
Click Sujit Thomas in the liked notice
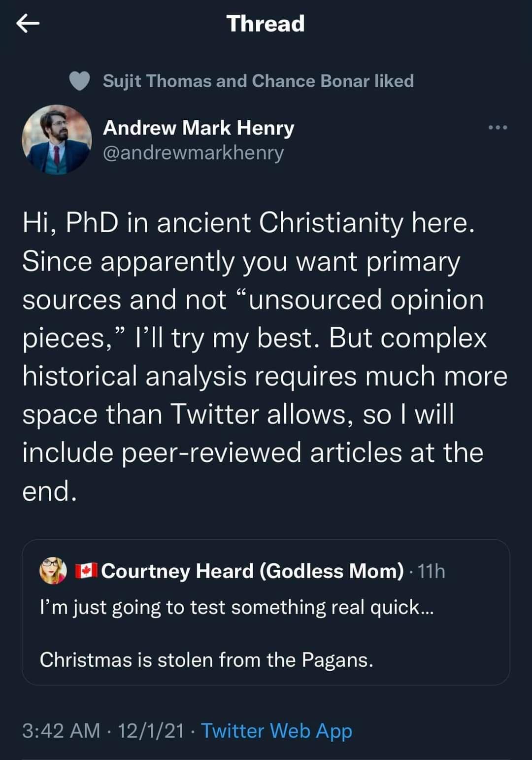tap(157, 81)
